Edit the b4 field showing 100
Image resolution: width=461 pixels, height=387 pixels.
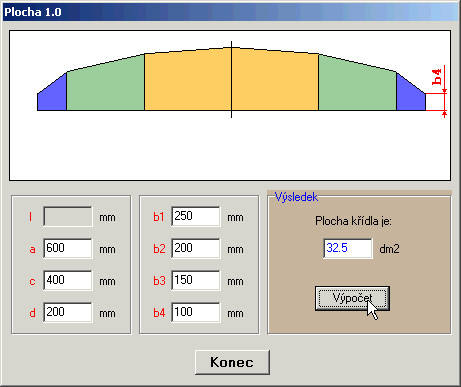pyautogui.click(x=196, y=312)
